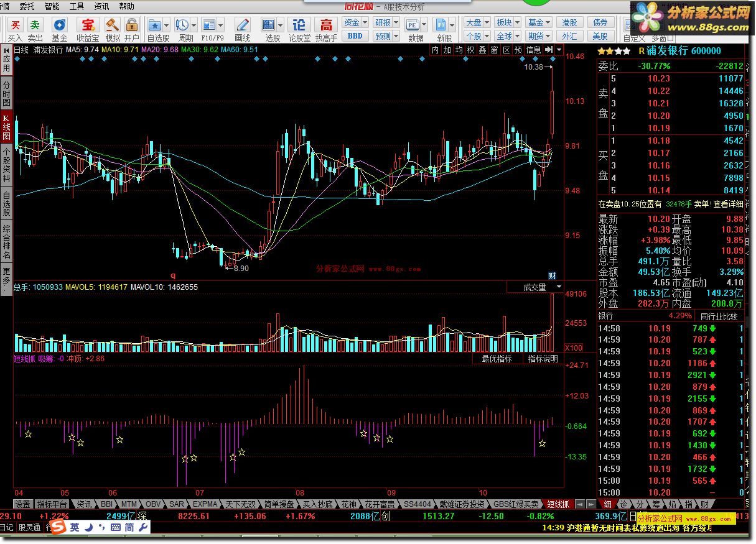
Task: Click the 美股 button
Action: click(600, 36)
